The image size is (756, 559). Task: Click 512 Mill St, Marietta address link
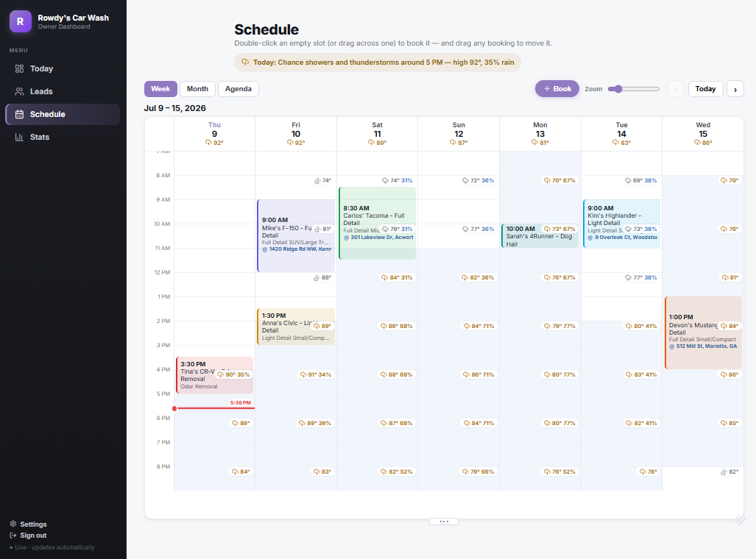click(707, 346)
